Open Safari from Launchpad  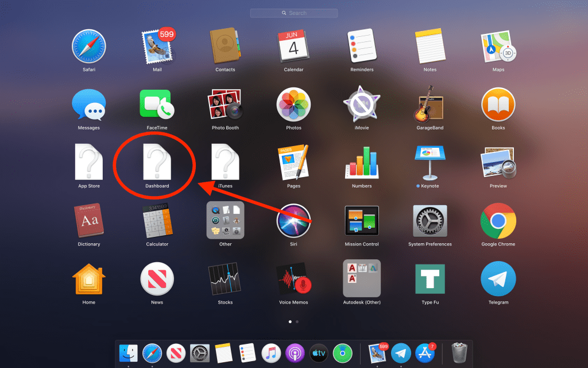[89, 46]
